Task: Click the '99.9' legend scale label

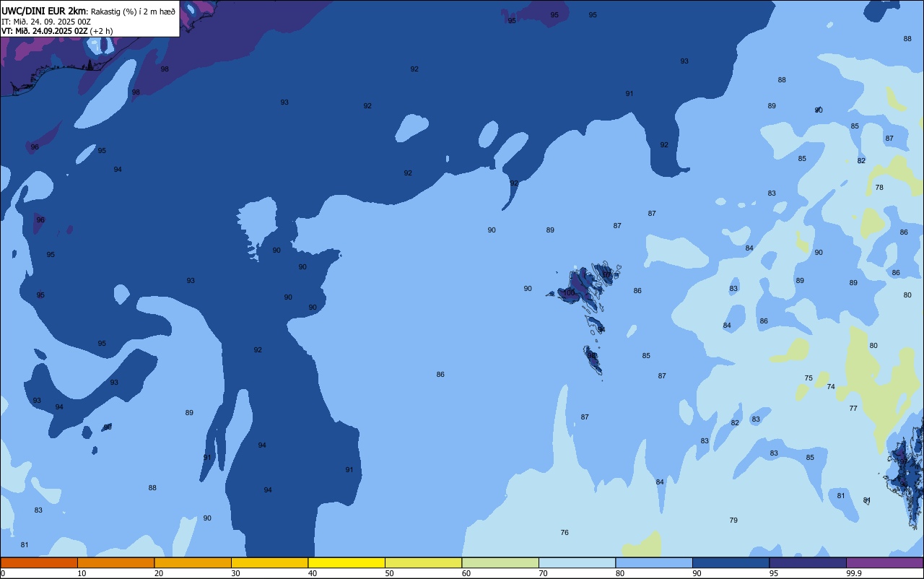Action: 855,573
